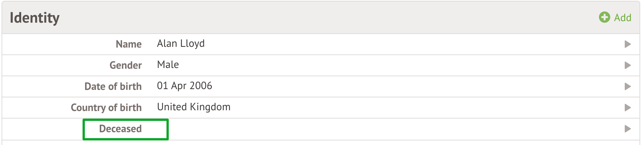The height and width of the screenshot is (145, 644).
Task: Select the Gender field label
Action: tap(125, 65)
